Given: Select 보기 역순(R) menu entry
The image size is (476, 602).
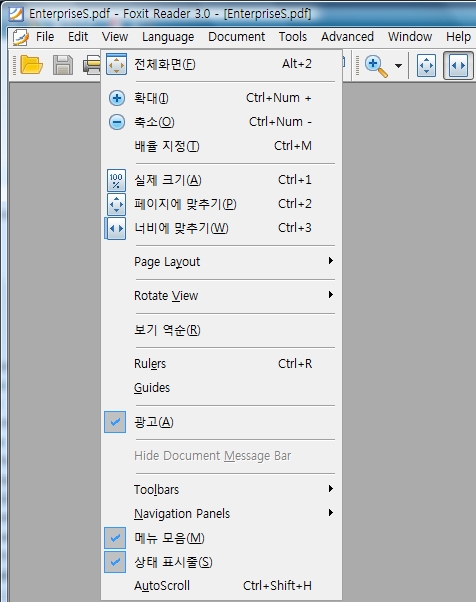Looking at the screenshot, I should 222,330.
